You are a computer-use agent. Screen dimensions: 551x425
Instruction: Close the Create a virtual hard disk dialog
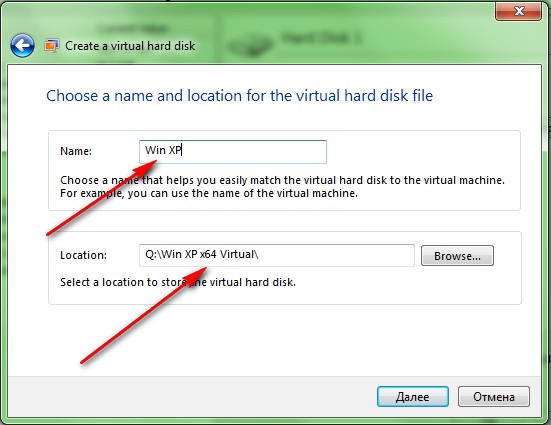(x=518, y=11)
